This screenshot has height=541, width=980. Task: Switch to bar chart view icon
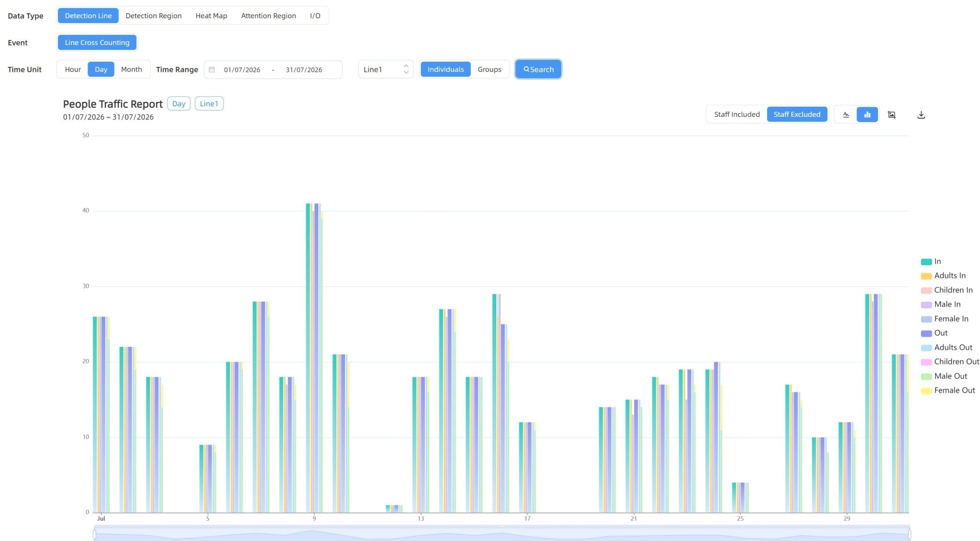click(x=867, y=114)
